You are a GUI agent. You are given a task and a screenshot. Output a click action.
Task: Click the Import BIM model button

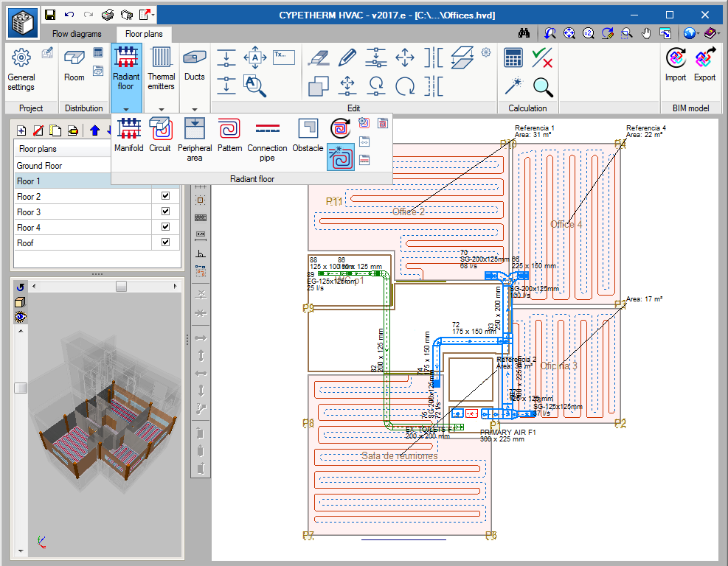click(x=675, y=65)
